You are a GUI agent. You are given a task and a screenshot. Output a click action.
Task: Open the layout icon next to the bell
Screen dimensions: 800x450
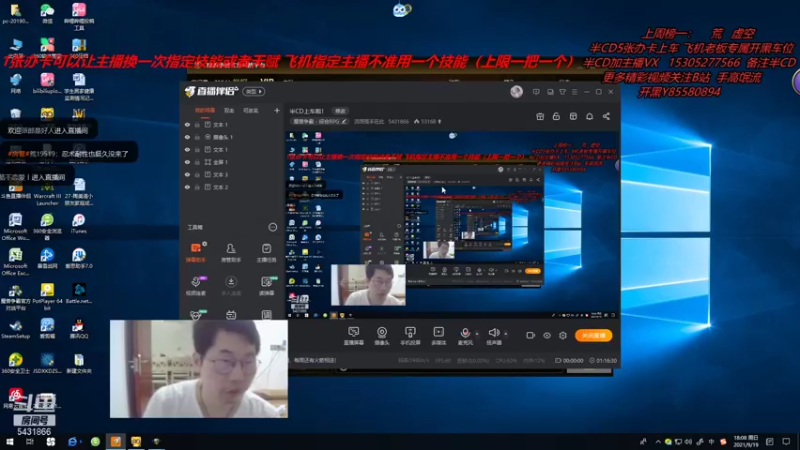[573, 116]
